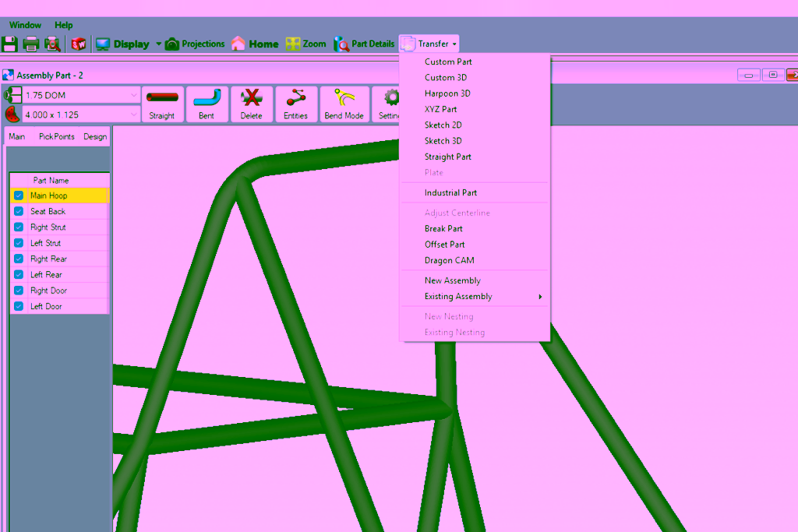Select Industrial Part menu entry

point(475,192)
